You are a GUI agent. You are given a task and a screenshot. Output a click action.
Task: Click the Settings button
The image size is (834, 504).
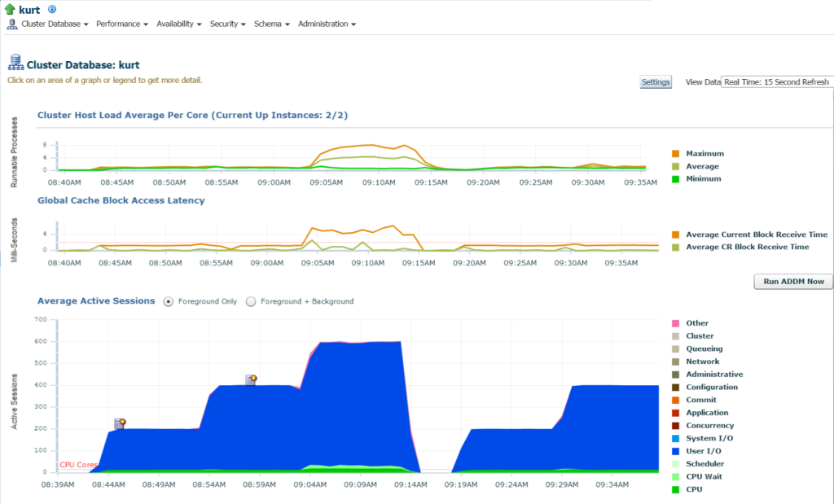(656, 82)
